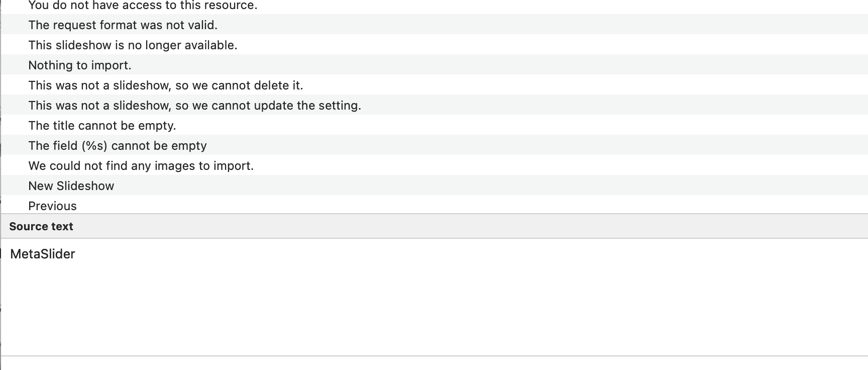Screen dimensions: 868x370
Task: Select the "Previous" string in the list
Action: click(52, 206)
